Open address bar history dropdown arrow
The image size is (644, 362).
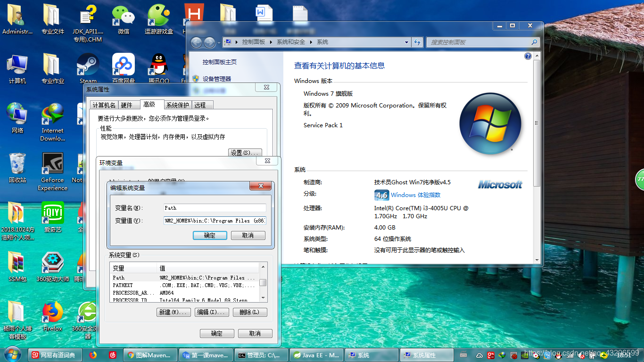pyautogui.click(x=407, y=42)
